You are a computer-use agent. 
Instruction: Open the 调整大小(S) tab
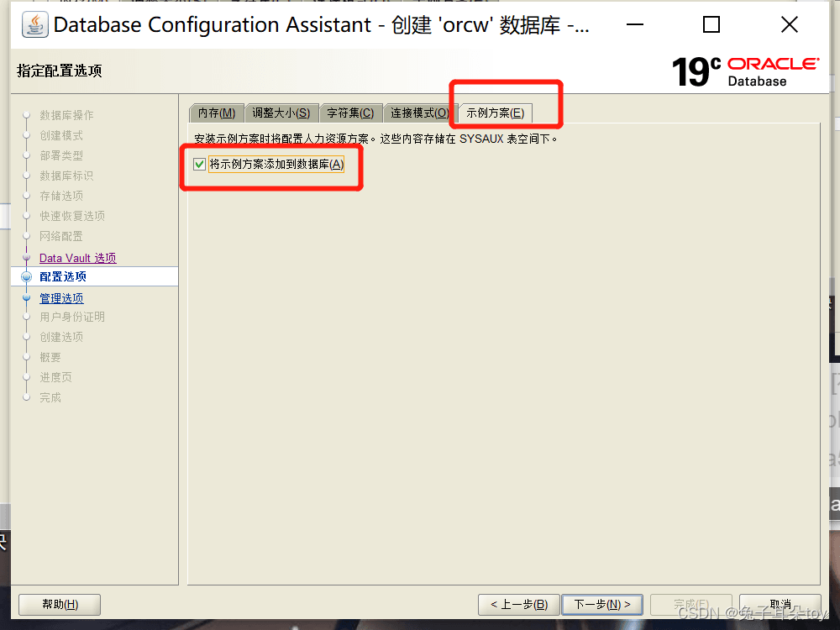[x=281, y=113]
